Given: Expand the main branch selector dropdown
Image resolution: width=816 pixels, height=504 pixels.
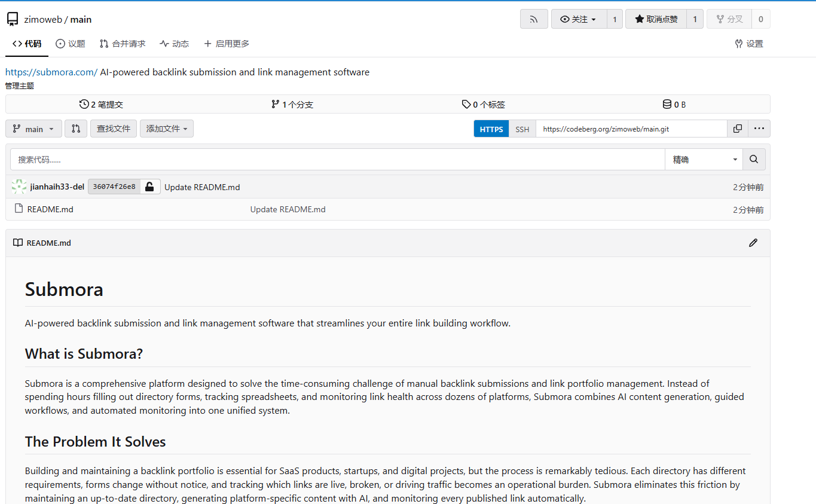Looking at the screenshot, I should point(33,129).
